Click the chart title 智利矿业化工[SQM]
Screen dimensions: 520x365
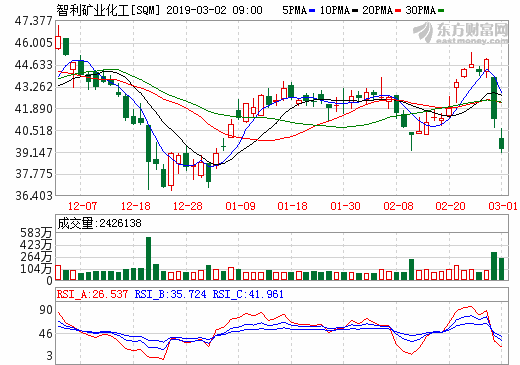click(108, 10)
